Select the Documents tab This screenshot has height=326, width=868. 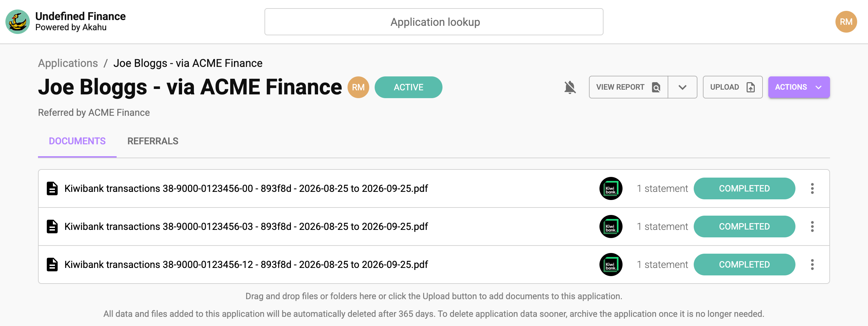point(77,141)
